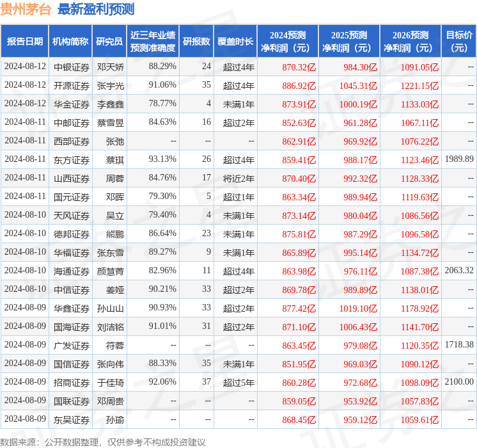Click the 数据来源 disclaimer footer text
This screenshot has width=477, height=448.
click(103, 442)
